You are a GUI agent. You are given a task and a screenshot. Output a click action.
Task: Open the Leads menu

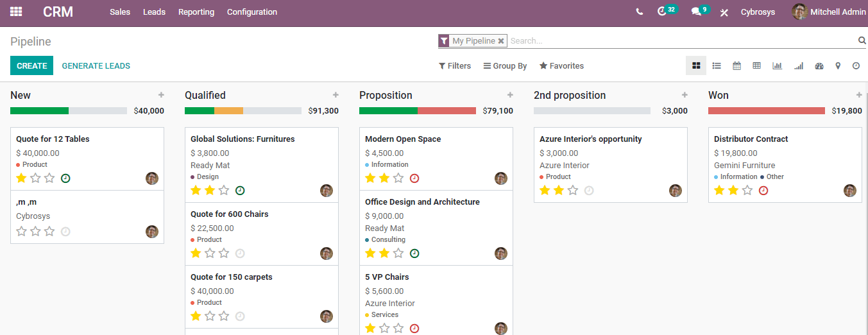point(154,12)
